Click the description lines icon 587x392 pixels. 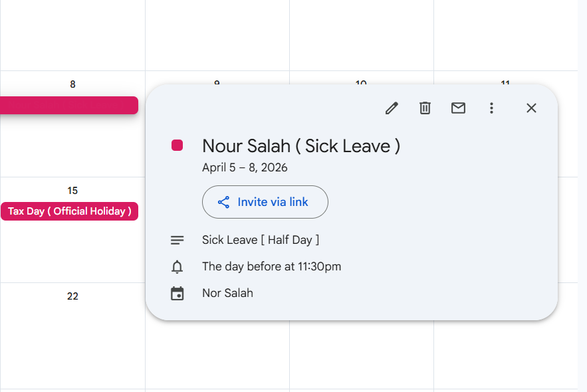click(x=177, y=240)
